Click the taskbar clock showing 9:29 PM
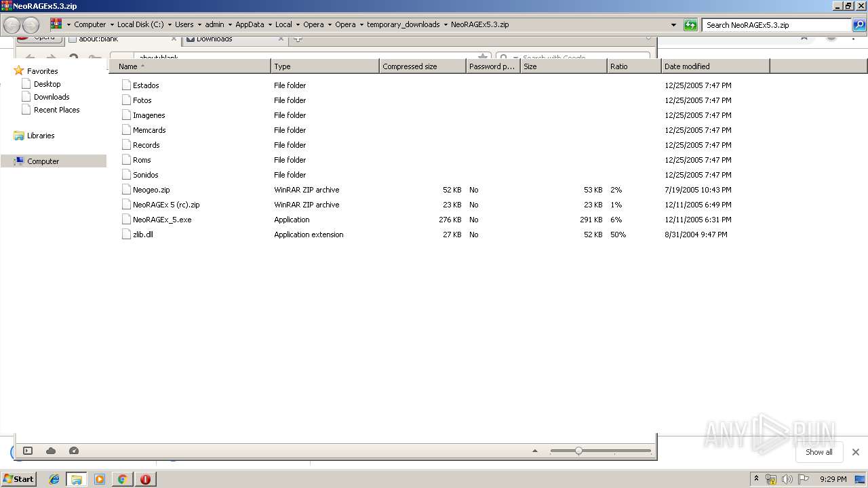This screenshot has height=488, width=868. 833,479
